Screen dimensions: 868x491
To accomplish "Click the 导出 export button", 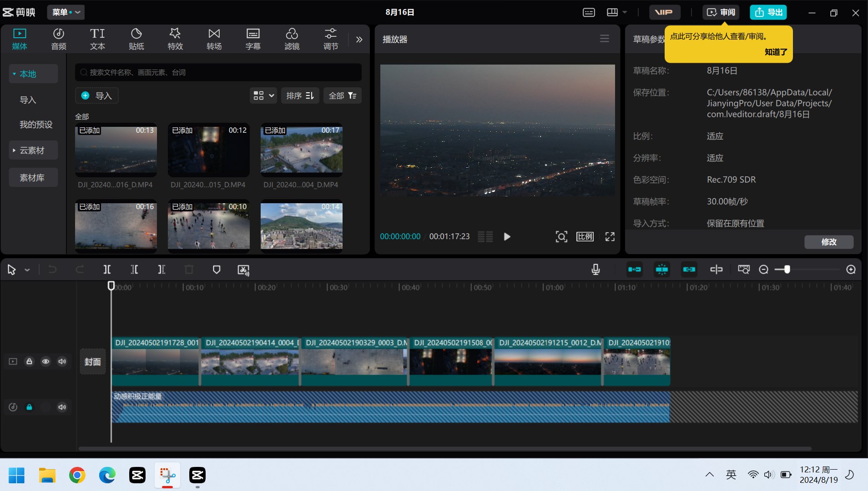I will [768, 12].
